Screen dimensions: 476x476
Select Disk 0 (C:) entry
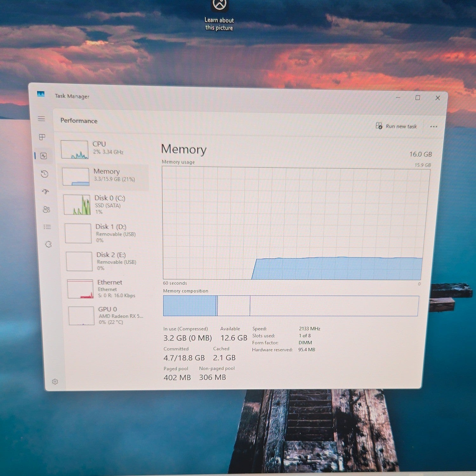coord(104,205)
